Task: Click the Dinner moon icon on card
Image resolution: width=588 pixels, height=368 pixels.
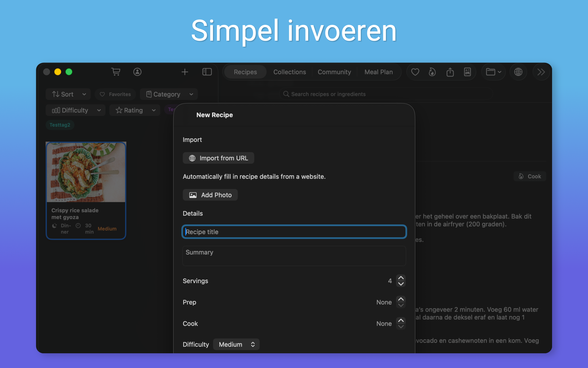Action: tap(55, 226)
